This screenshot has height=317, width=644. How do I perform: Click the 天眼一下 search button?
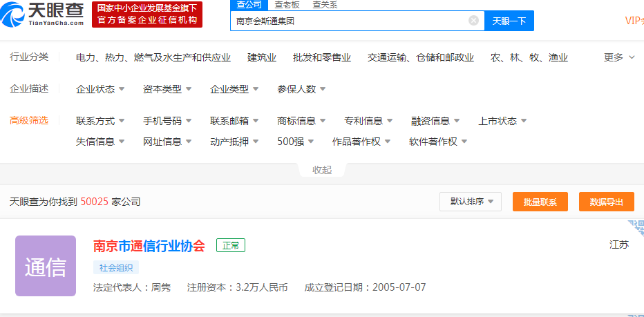509,21
